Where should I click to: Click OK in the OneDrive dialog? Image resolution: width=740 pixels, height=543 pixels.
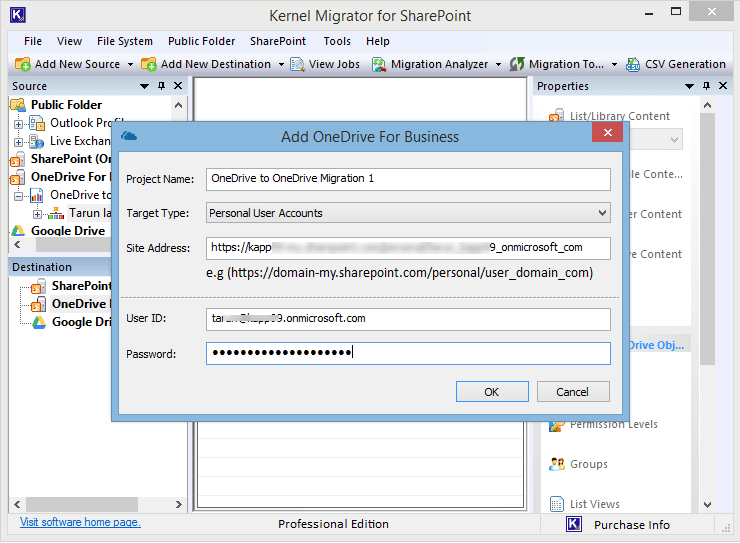point(492,392)
